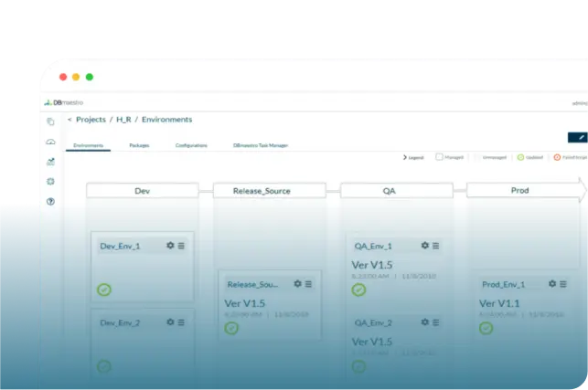The image size is (588, 390).
Task: Click the Release_Sou... green status checkmark
Action: tap(231, 328)
